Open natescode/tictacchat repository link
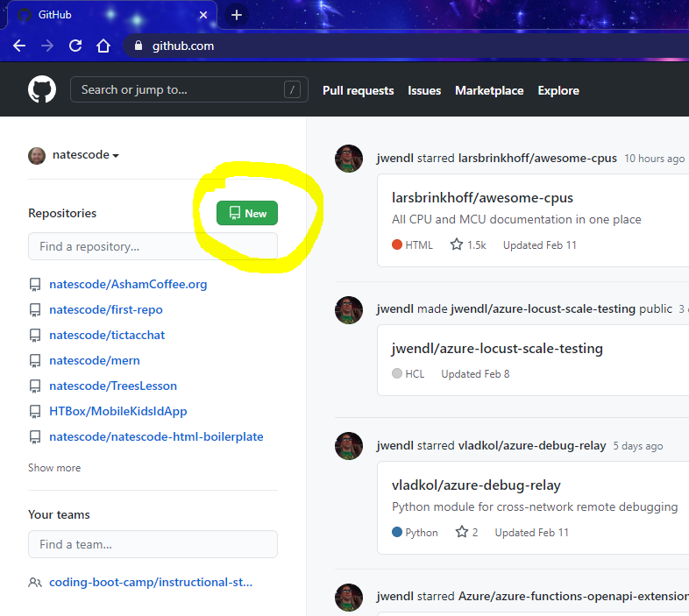The image size is (689, 616). click(107, 336)
